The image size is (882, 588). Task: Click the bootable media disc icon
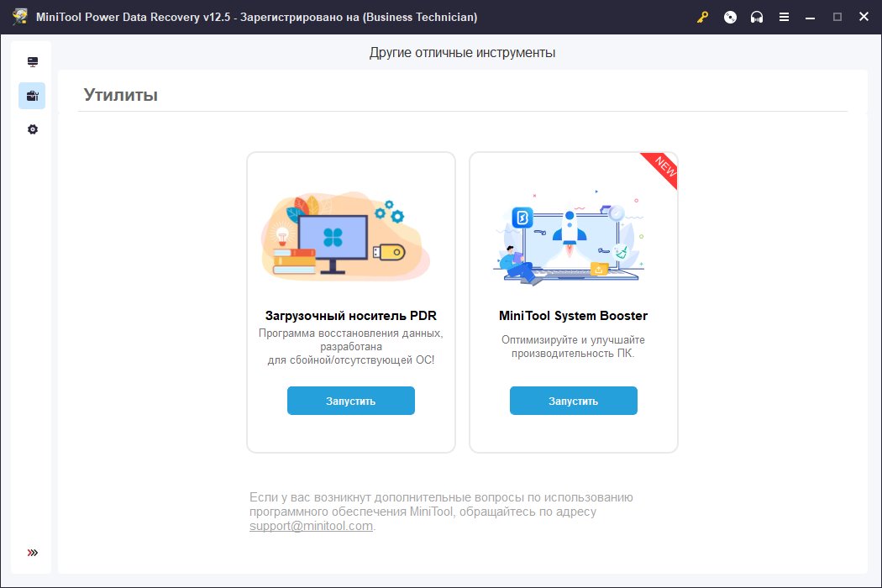click(x=730, y=17)
